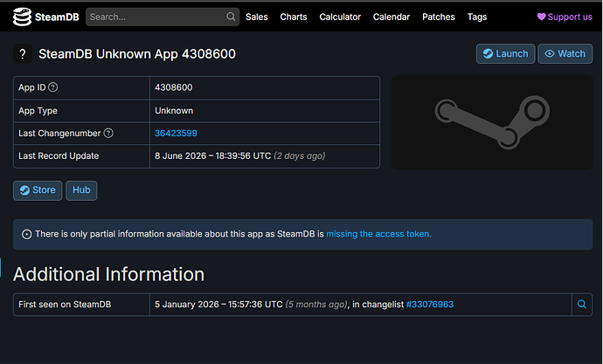Click the 8 June 2026 record update date
603x364 pixels.
(212, 156)
